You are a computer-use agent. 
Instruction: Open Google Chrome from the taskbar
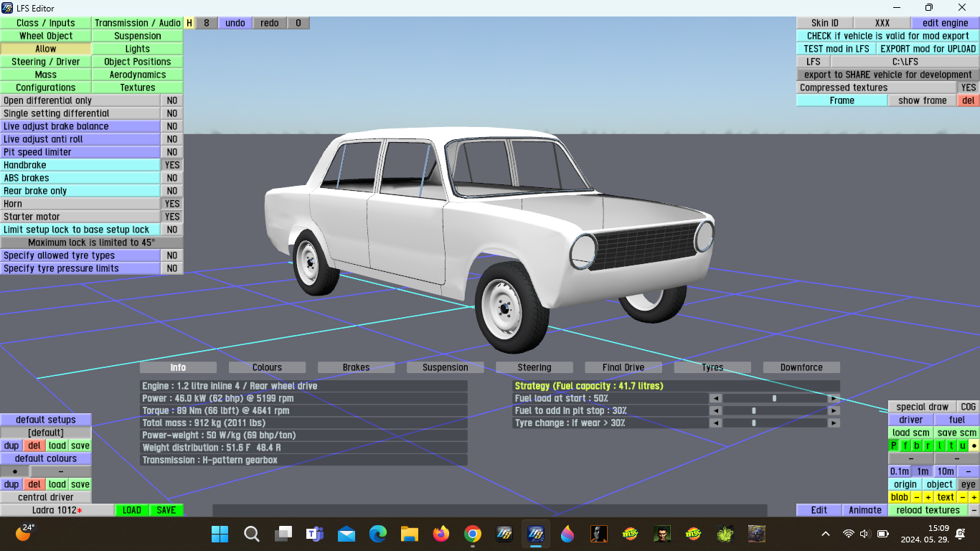pyautogui.click(x=473, y=534)
